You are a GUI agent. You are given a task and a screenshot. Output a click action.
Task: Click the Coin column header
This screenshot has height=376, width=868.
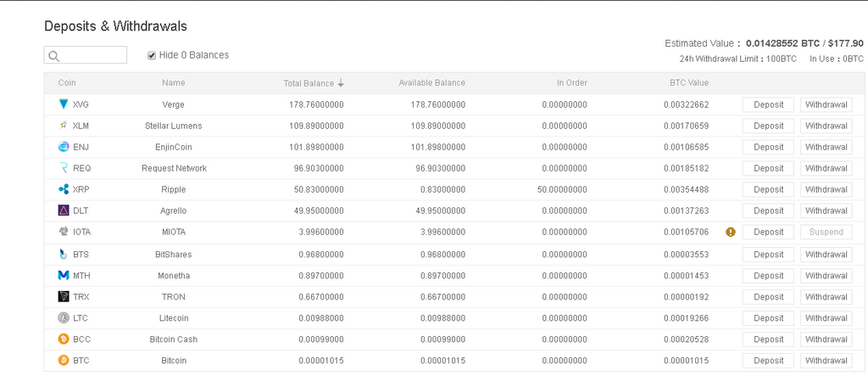coord(67,82)
